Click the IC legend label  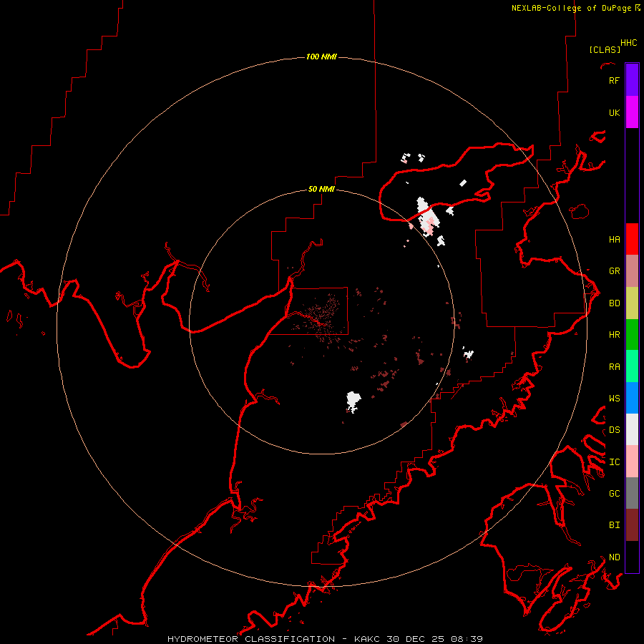pyautogui.click(x=614, y=462)
